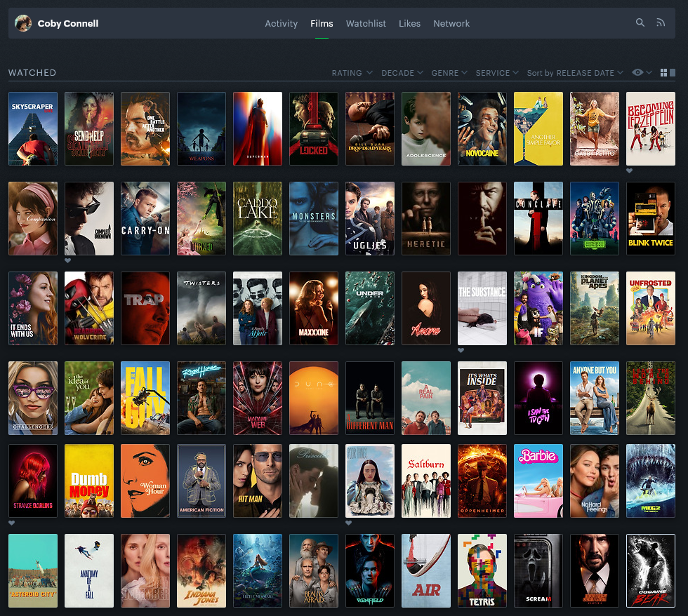This screenshot has width=688, height=616.
Task: Open the Skyscraper poster
Action: click(33, 128)
